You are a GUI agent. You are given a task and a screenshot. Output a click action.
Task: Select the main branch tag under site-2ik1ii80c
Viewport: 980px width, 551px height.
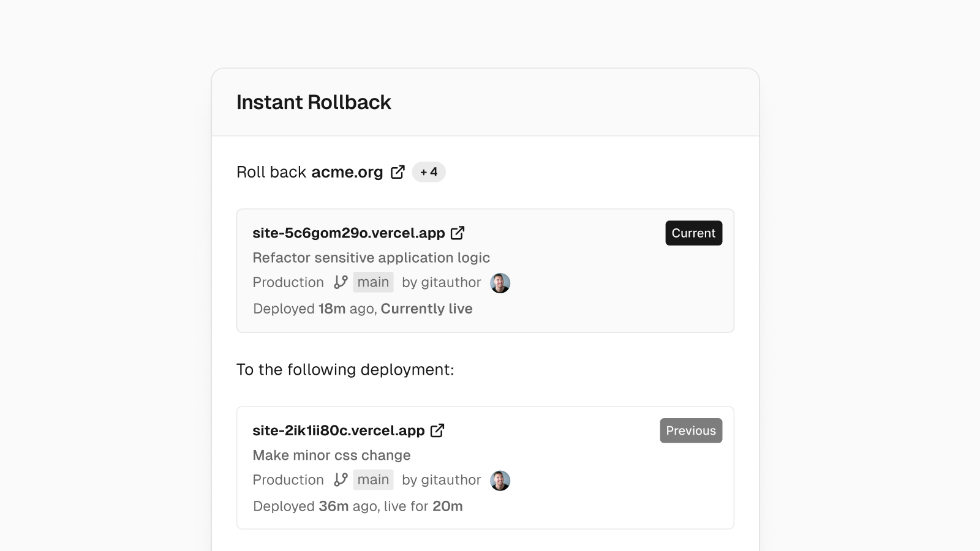373,480
